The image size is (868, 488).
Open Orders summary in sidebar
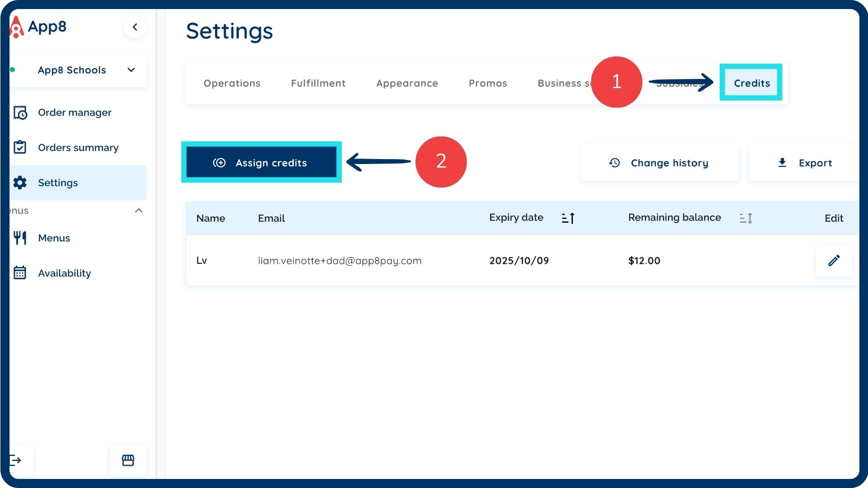(x=78, y=148)
